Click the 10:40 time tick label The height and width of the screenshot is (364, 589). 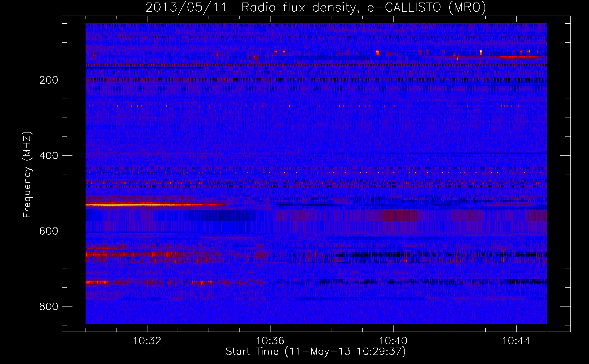tap(393, 341)
